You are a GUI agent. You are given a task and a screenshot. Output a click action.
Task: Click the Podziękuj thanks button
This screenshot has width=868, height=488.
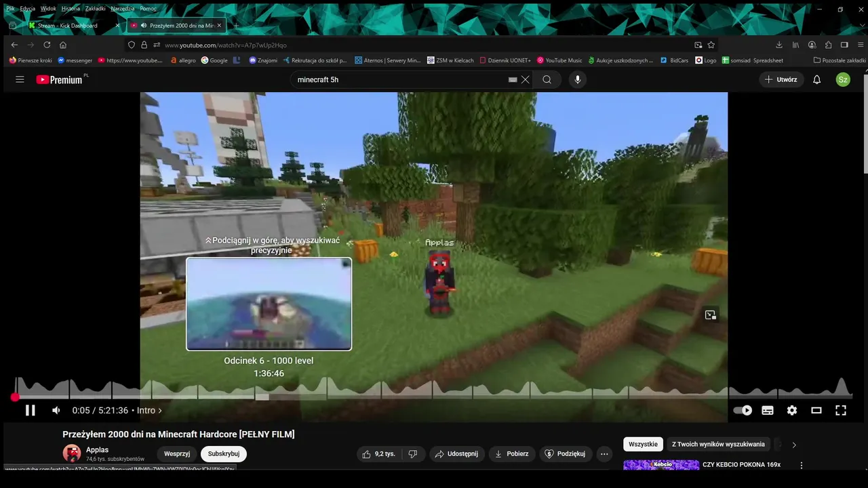click(x=566, y=453)
